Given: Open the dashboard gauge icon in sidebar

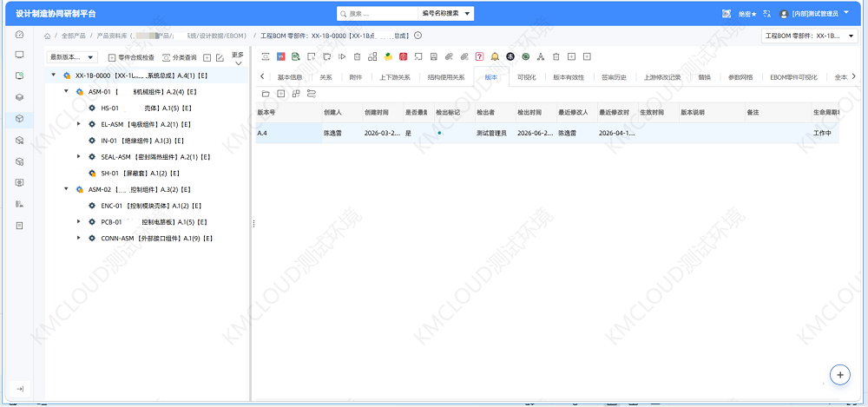Looking at the screenshot, I should pos(19,35).
